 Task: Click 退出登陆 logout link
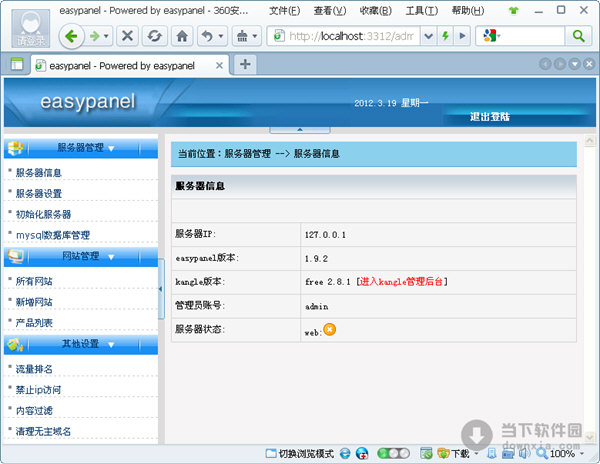pos(490,117)
